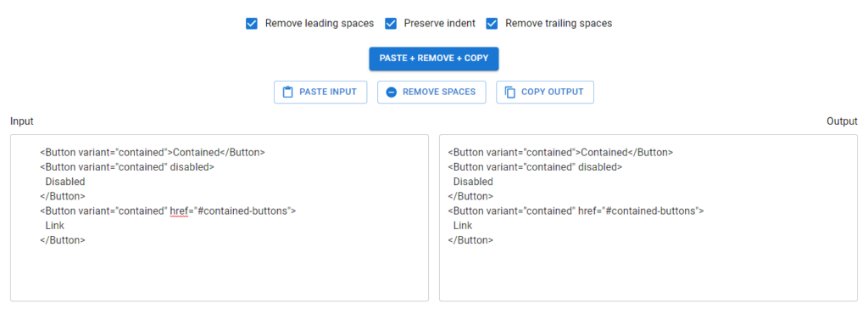Click the "Remove trailing spaces" label text

pyautogui.click(x=559, y=23)
